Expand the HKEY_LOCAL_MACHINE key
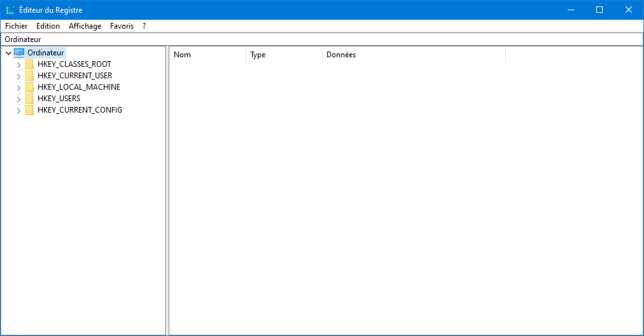644x336 pixels. (x=18, y=88)
